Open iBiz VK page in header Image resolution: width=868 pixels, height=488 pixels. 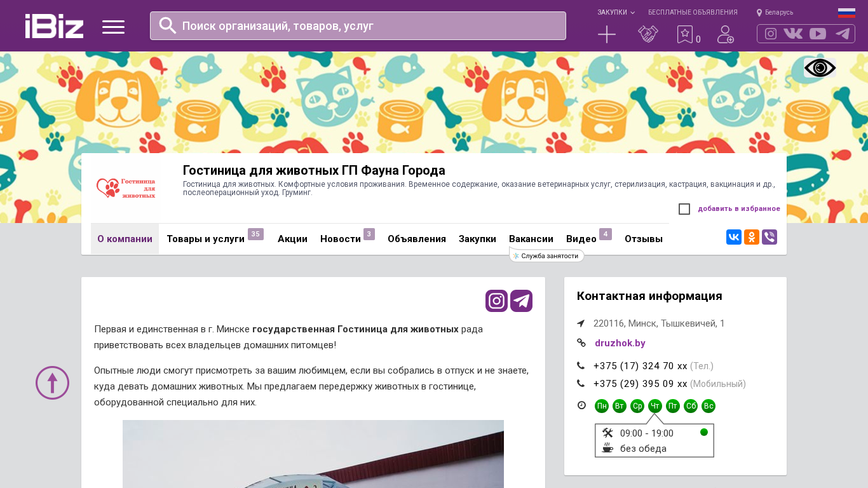793,34
